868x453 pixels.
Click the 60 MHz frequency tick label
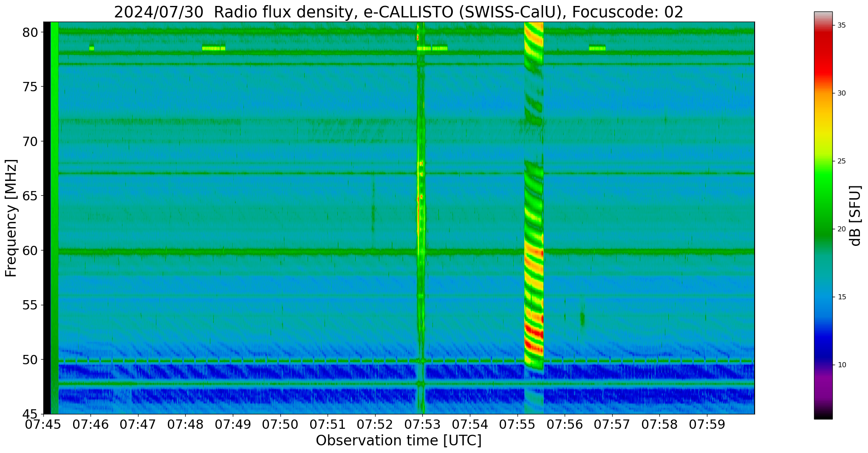[x=30, y=250]
